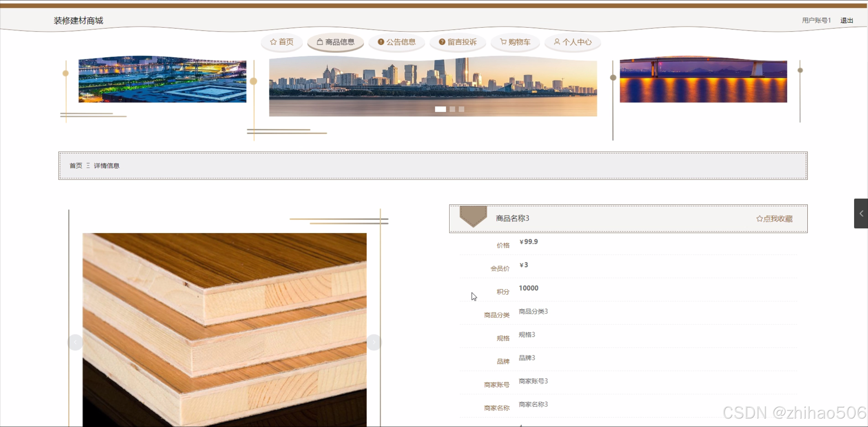The image size is (868, 427).
Task: Click the plywood product image
Action: coord(224,329)
